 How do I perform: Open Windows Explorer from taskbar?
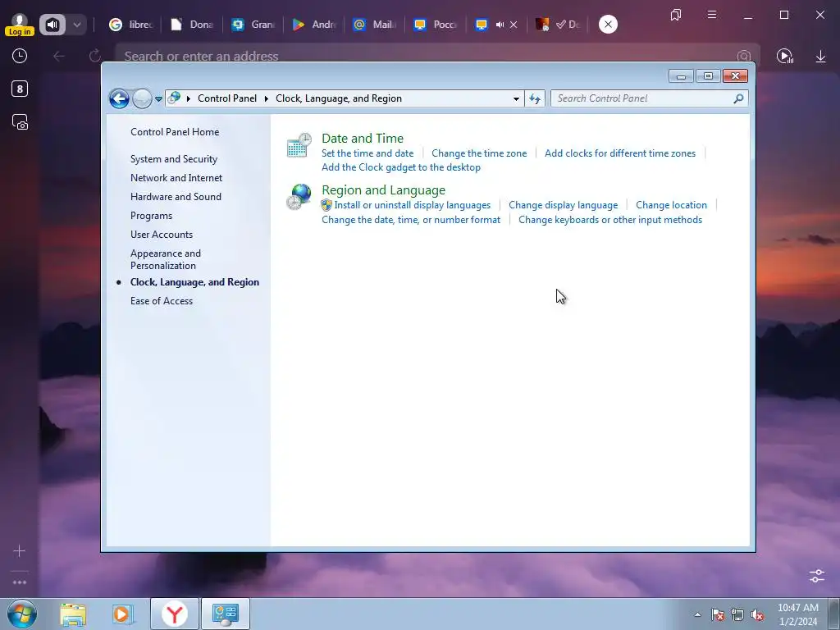[73, 614]
